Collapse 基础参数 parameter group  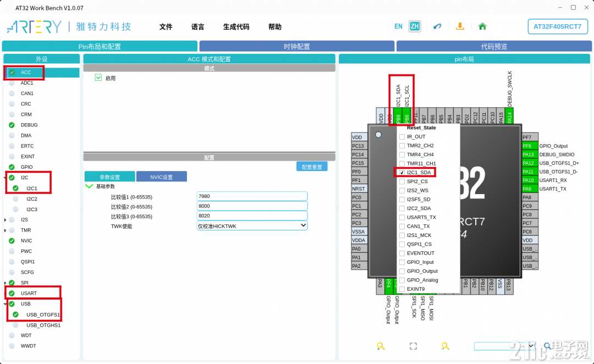(x=89, y=186)
